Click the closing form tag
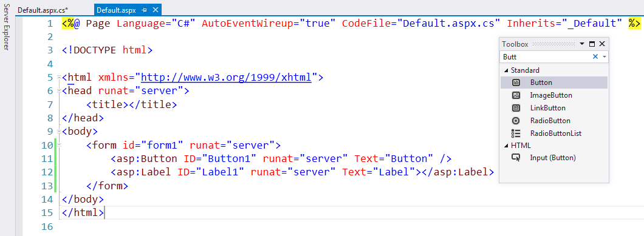 point(107,186)
